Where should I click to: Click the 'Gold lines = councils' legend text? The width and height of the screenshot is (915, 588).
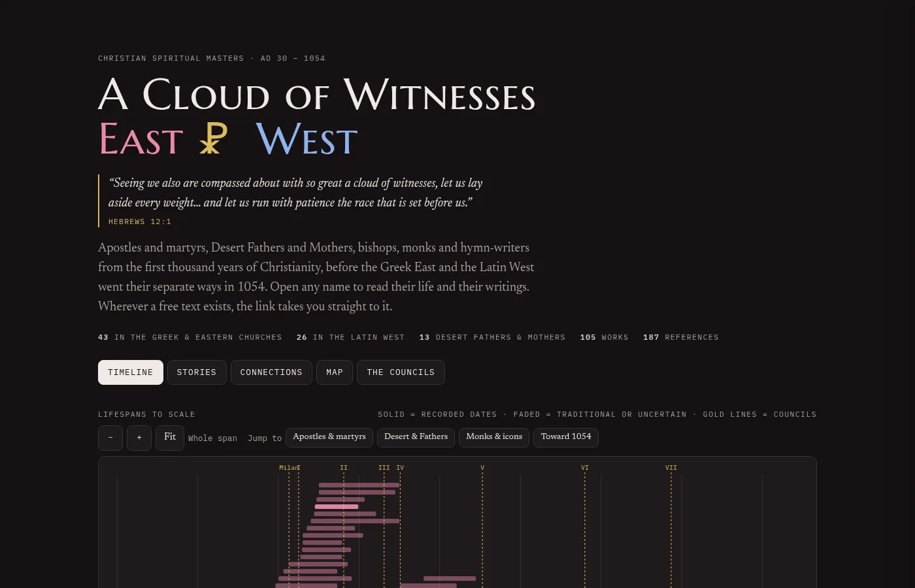click(x=759, y=415)
